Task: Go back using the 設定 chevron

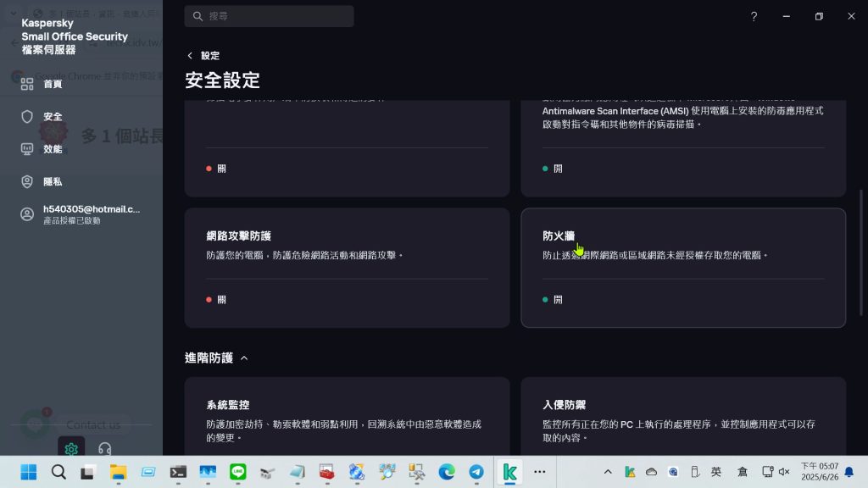Action: pos(190,56)
